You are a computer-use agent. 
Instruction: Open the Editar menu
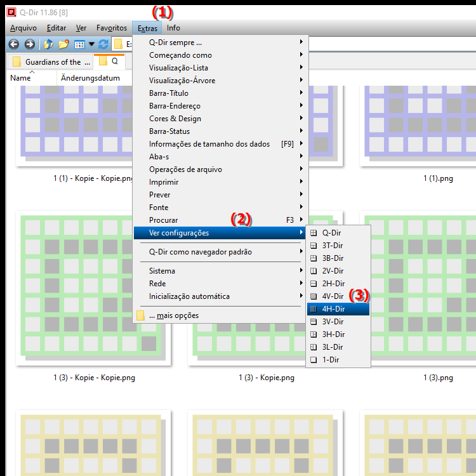coord(56,28)
